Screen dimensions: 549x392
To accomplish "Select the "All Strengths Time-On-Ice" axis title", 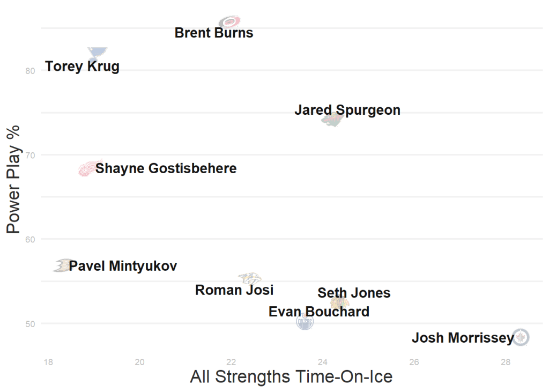I will (291, 377).
